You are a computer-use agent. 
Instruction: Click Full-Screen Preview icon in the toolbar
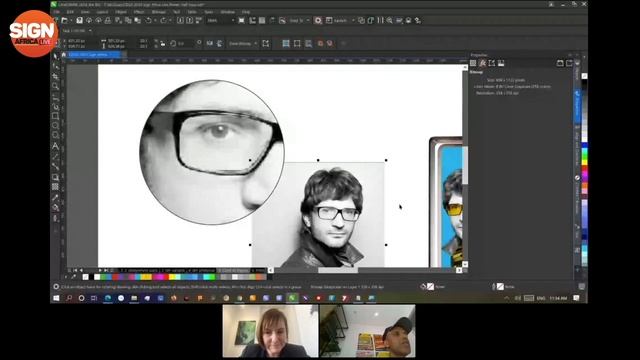pos(242,20)
